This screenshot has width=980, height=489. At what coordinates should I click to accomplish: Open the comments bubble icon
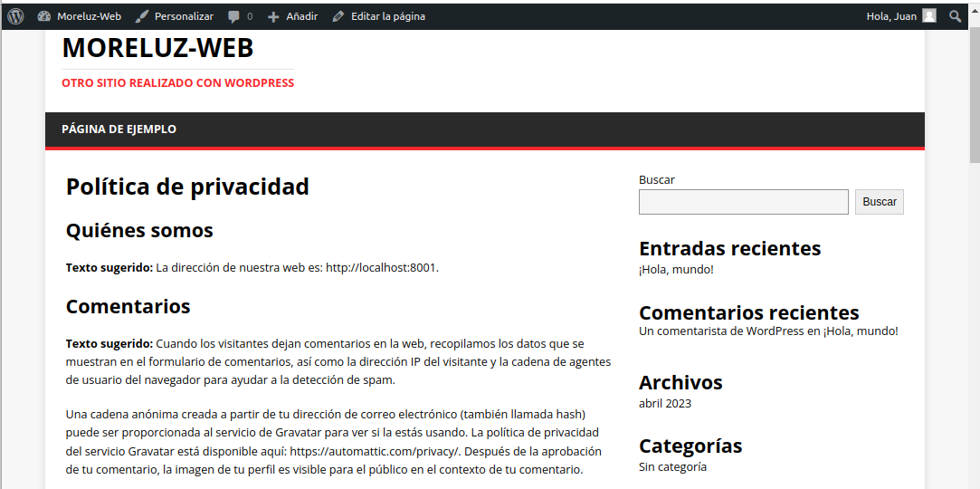pos(234,16)
